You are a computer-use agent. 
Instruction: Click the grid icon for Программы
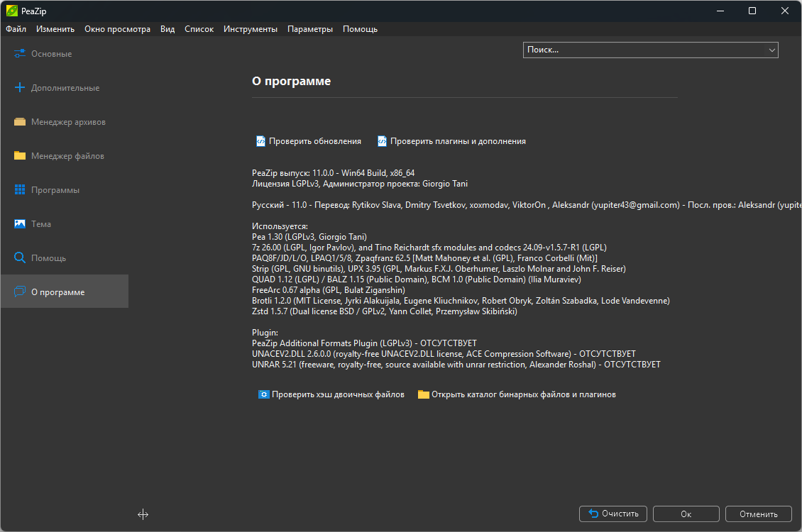pyautogui.click(x=19, y=189)
